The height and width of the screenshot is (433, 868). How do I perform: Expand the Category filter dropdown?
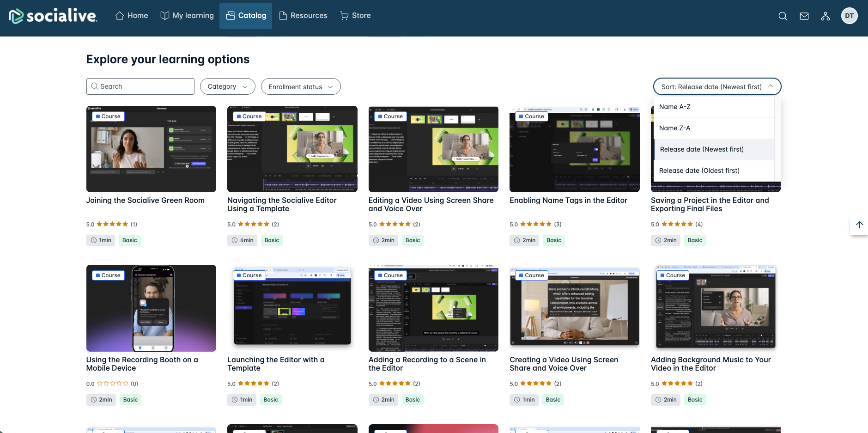tap(227, 86)
